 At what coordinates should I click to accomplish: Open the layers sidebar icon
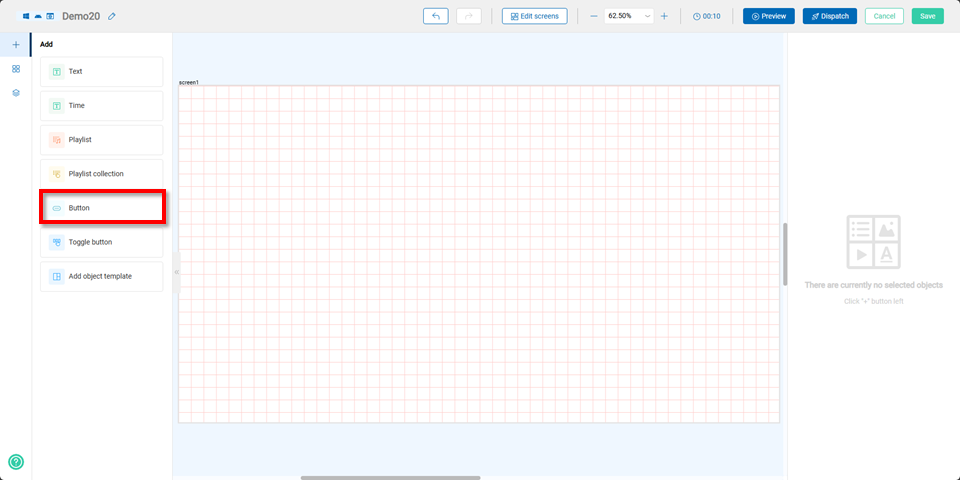click(x=16, y=93)
